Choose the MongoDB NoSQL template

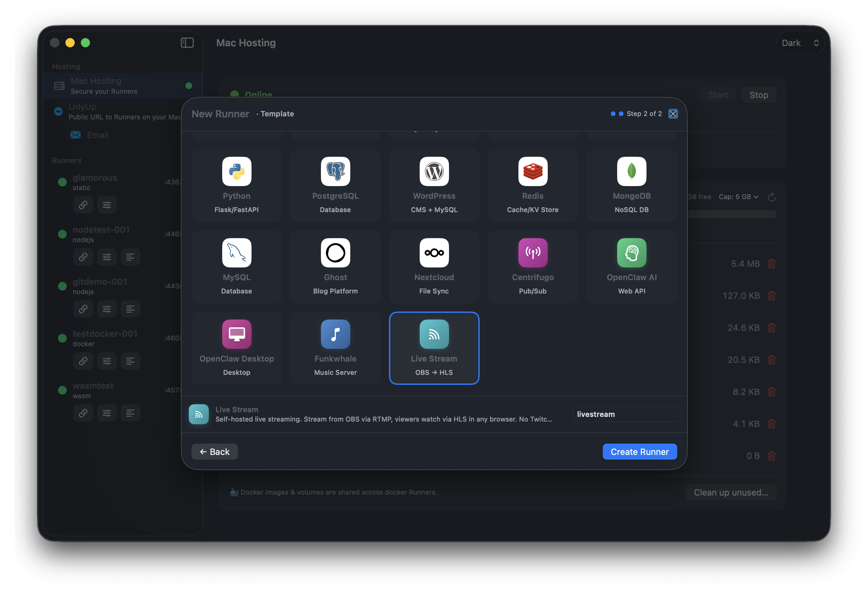pos(631,185)
